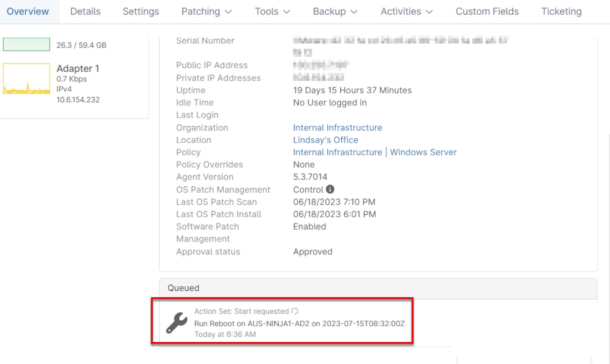Image resolution: width=610 pixels, height=364 pixels.
Task: Open the Policy row's Internal Infrastructure link
Action: [x=337, y=152]
